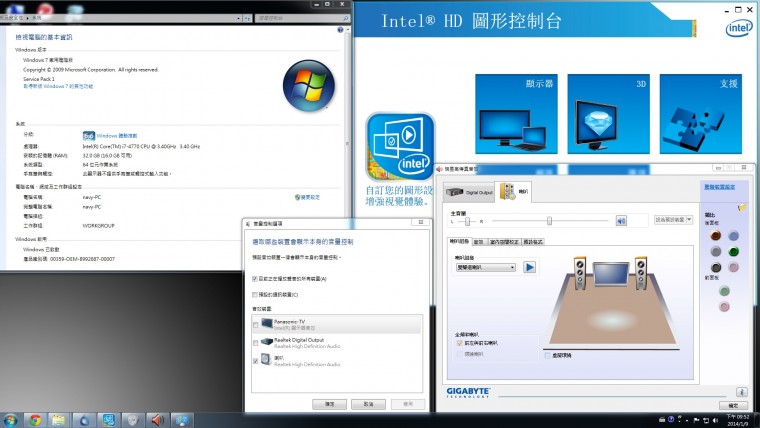Image resolution: width=760 pixels, height=428 pixels.
Task: Click the tray volume icon
Action: (715, 420)
